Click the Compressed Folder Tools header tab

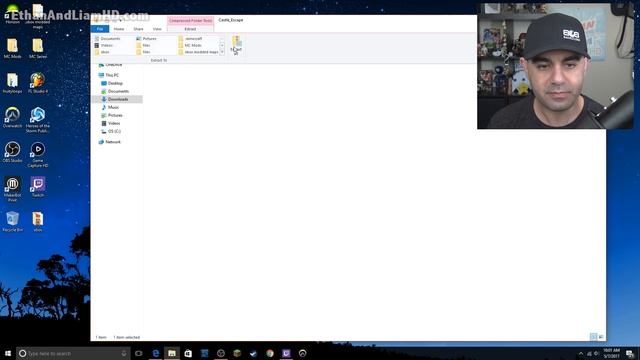(x=190, y=20)
